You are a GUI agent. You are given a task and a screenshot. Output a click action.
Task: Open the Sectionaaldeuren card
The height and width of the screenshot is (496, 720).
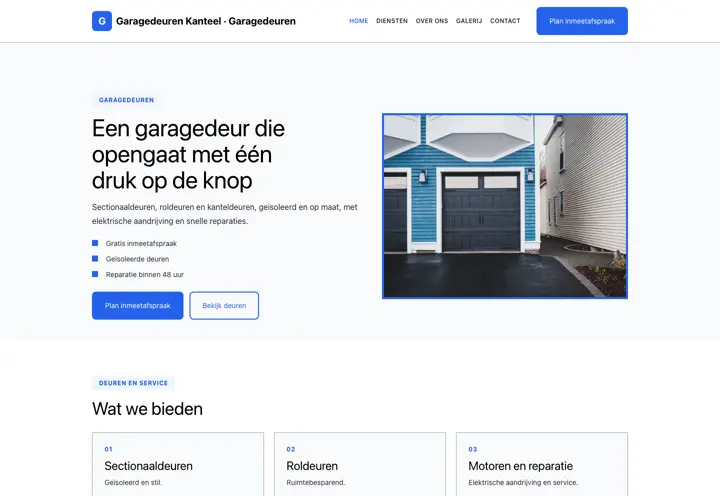[x=178, y=464]
